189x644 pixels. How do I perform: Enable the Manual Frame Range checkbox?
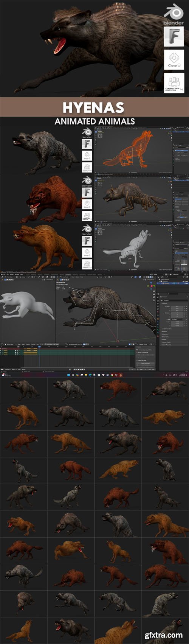137,352
